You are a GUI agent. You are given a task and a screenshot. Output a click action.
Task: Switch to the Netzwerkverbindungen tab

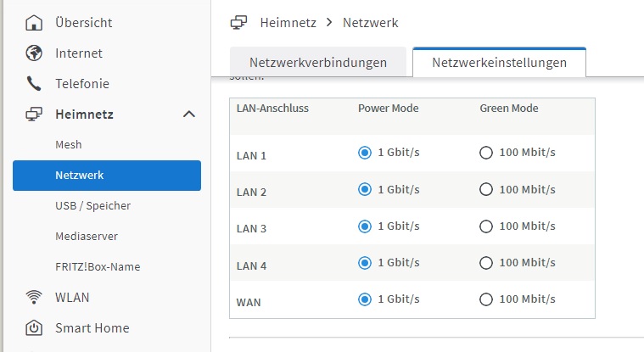318,63
